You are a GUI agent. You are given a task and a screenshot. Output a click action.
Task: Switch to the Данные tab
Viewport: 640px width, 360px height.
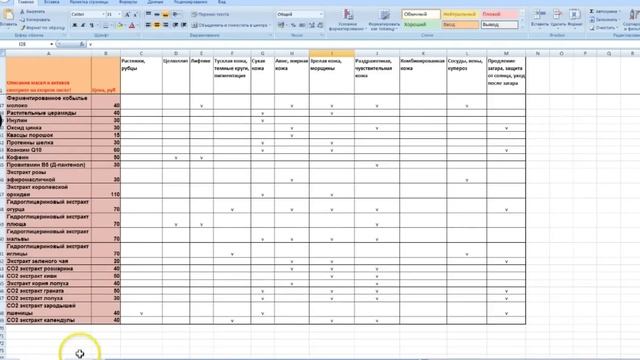pyautogui.click(x=155, y=2)
